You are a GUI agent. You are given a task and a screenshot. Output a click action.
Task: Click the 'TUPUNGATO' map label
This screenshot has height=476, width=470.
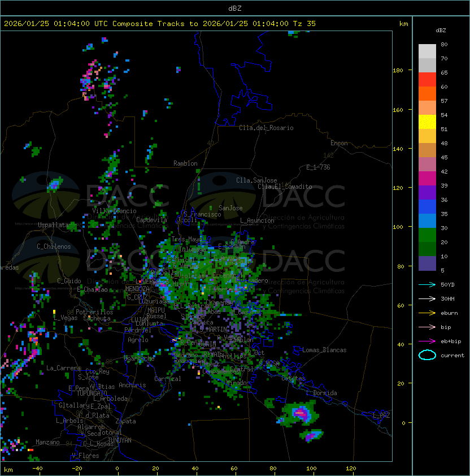(x=92, y=393)
